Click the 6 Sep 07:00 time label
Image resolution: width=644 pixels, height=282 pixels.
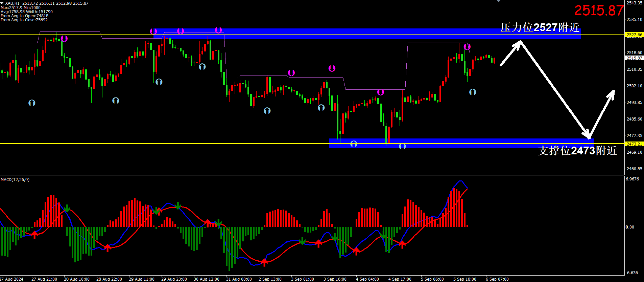click(497, 279)
